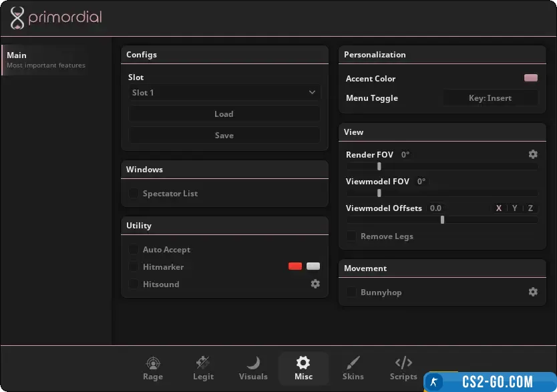Click the red Hitmarker color swatch

pos(295,266)
